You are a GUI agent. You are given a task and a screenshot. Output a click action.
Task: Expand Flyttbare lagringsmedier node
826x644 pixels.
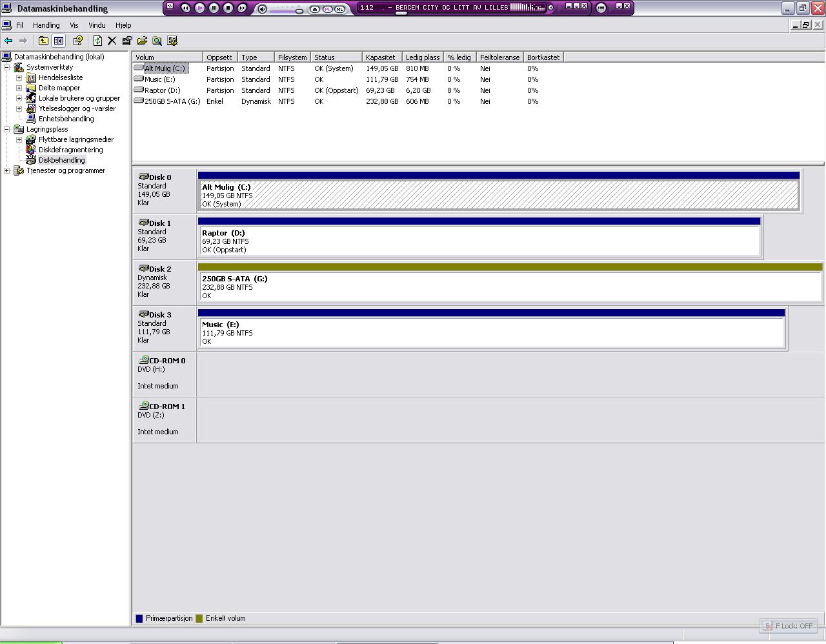[19, 139]
